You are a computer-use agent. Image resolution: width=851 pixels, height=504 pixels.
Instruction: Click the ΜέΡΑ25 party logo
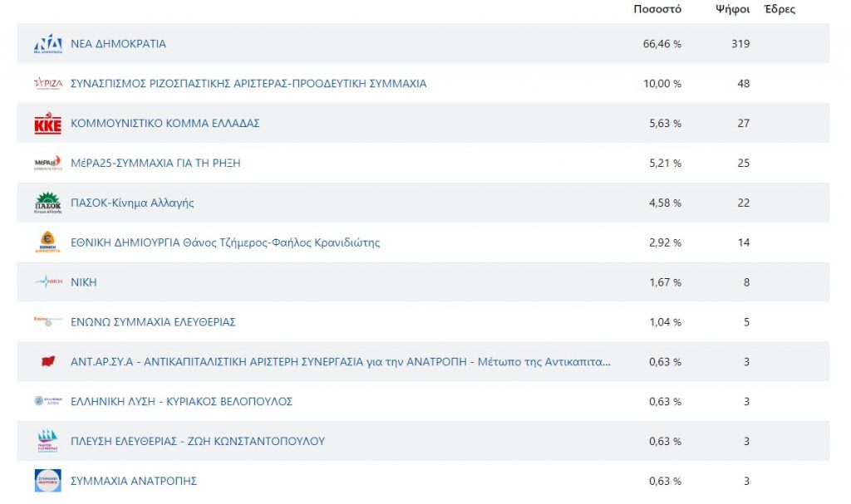47,163
